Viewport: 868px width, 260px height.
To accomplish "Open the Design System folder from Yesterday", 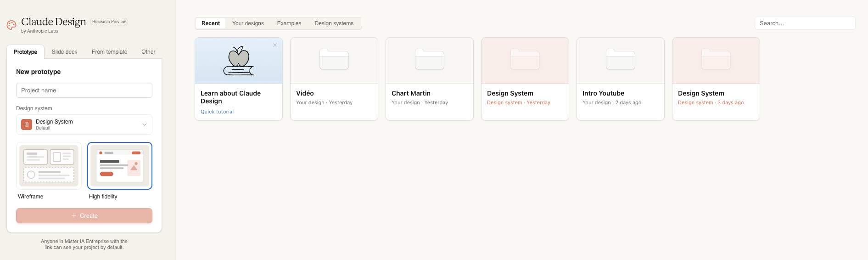I will click(x=525, y=59).
